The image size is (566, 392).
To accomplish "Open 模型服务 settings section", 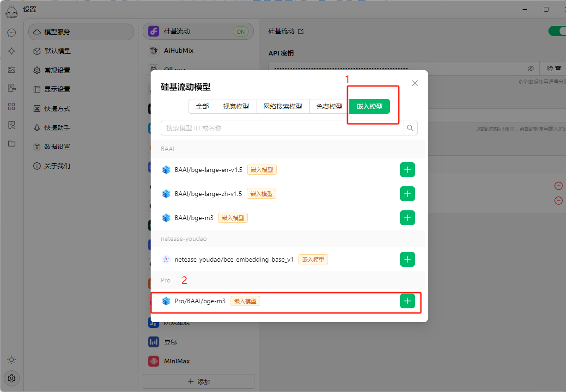I will click(x=81, y=32).
